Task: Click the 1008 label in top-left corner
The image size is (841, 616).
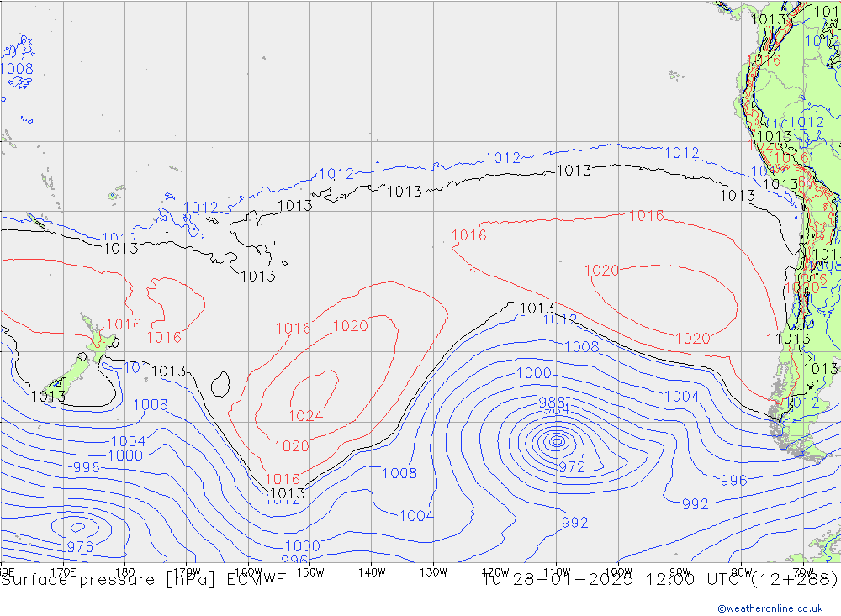Action: tap(17, 69)
